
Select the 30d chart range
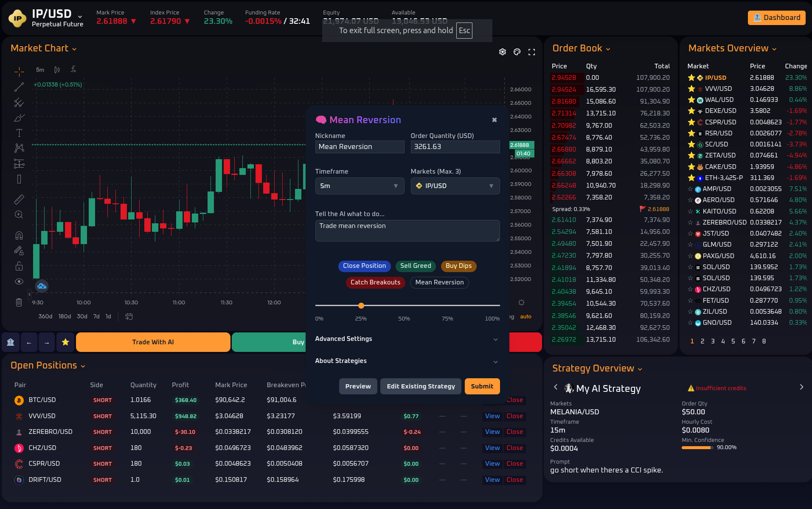coord(82,316)
